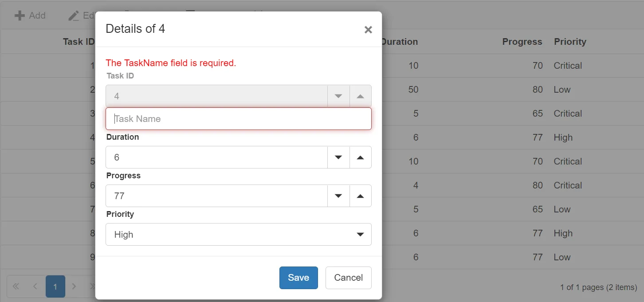644x302 pixels.
Task: Sort by the Priority column header
Action: pos(570,41)
